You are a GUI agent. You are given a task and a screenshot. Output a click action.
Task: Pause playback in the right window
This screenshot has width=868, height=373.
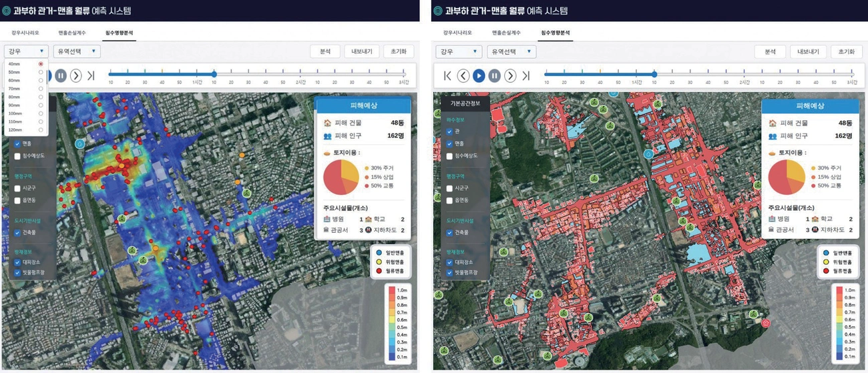495,75
